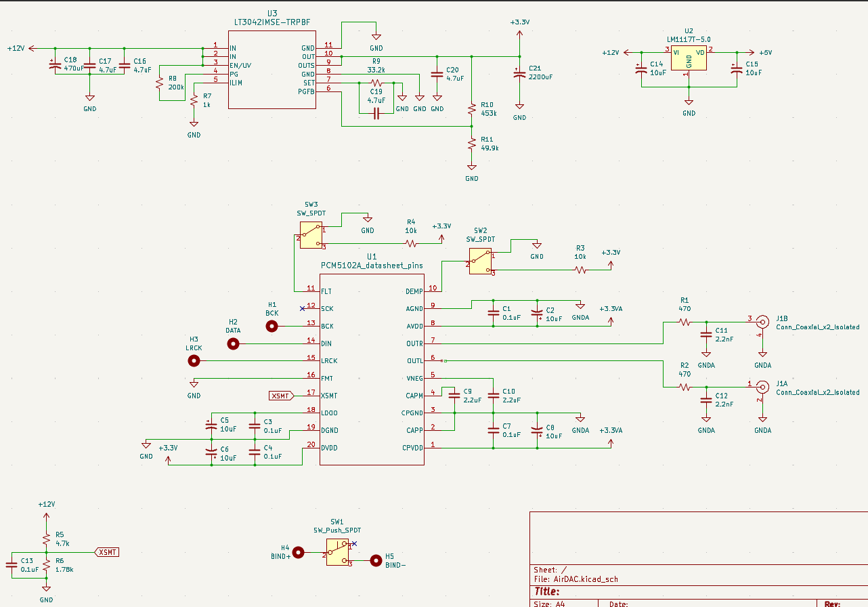This screenshot has height=607, width=868.
Task: Click the H5 BIND- pad
Action: coord(376,560)
